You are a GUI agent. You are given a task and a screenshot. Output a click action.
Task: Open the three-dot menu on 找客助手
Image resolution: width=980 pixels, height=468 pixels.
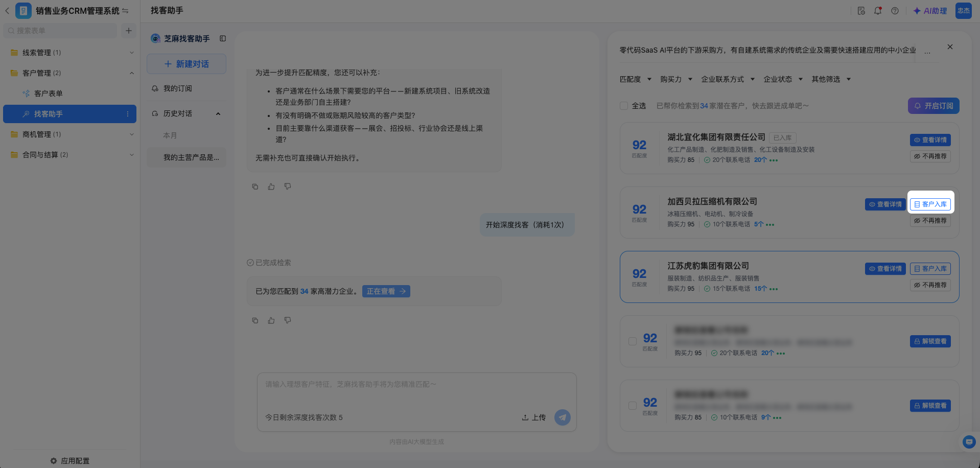[128, 114]
